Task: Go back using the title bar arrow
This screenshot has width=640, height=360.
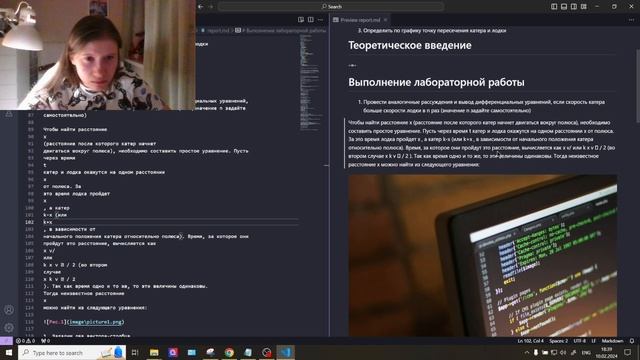Action: (x=200, y=7)
